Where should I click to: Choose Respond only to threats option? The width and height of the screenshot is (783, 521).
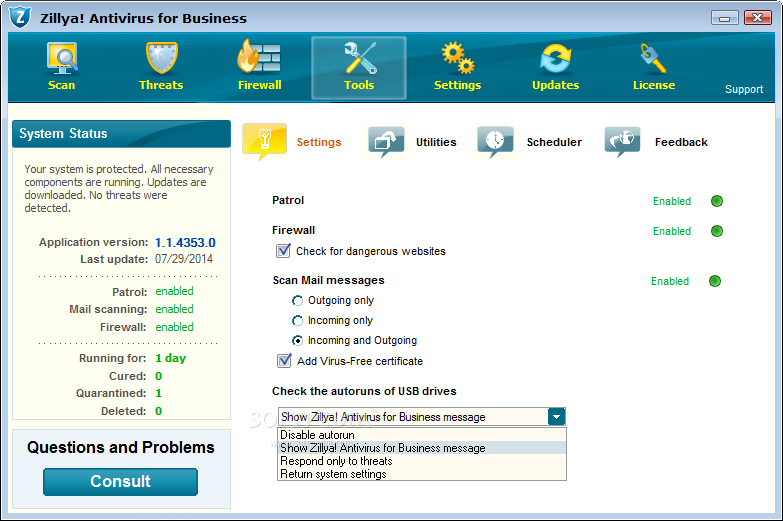[422, 461]
